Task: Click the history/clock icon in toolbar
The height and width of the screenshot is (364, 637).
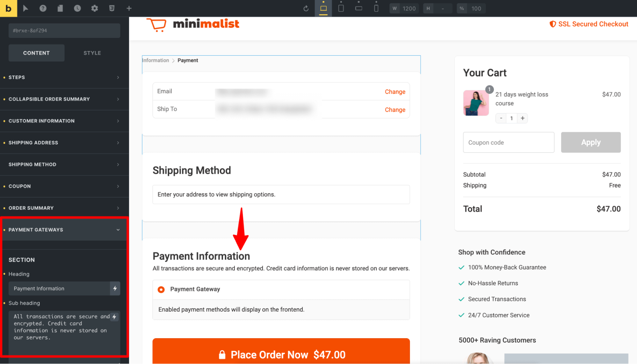Action: pyautogui.click(x=77, y=8)
